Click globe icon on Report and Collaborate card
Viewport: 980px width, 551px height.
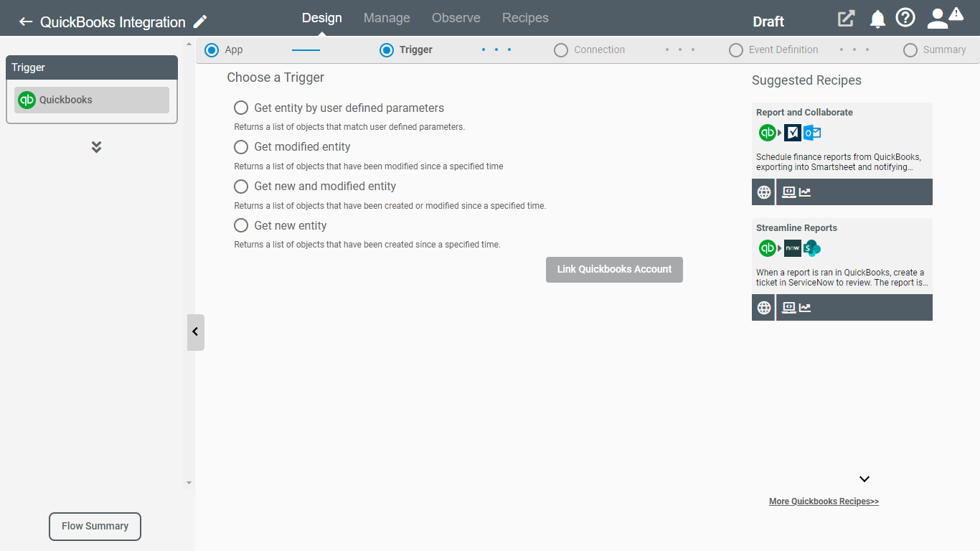(764, 192)
